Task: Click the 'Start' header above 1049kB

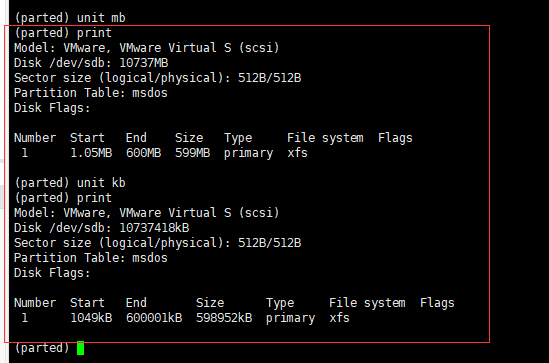Action: [x=88, y=303]
